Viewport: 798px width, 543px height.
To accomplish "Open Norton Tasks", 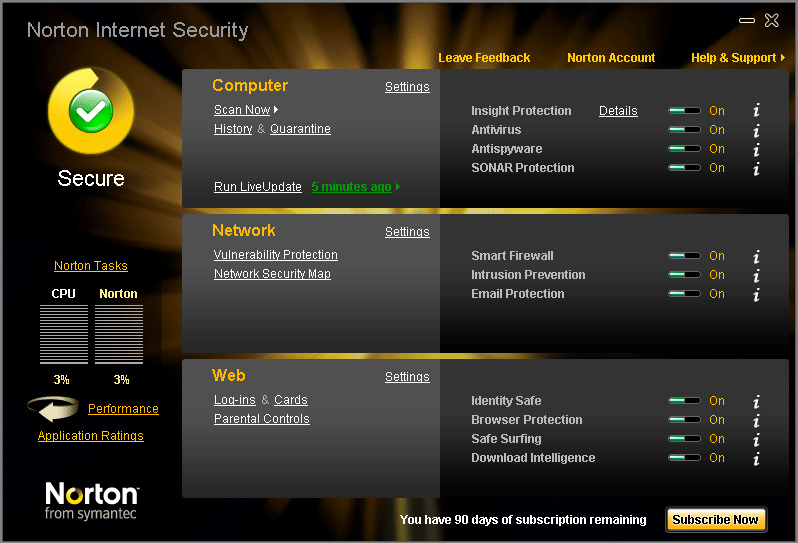I will pos(91,266).
